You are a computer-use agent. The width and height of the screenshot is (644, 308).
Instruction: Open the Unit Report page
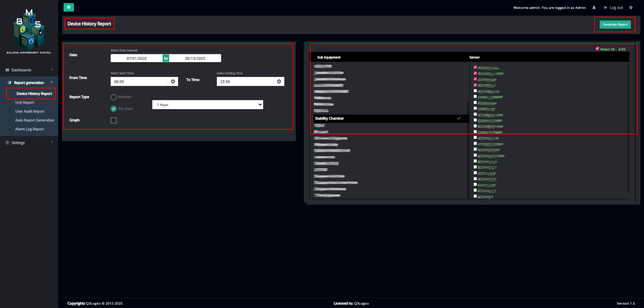(25, 102)
